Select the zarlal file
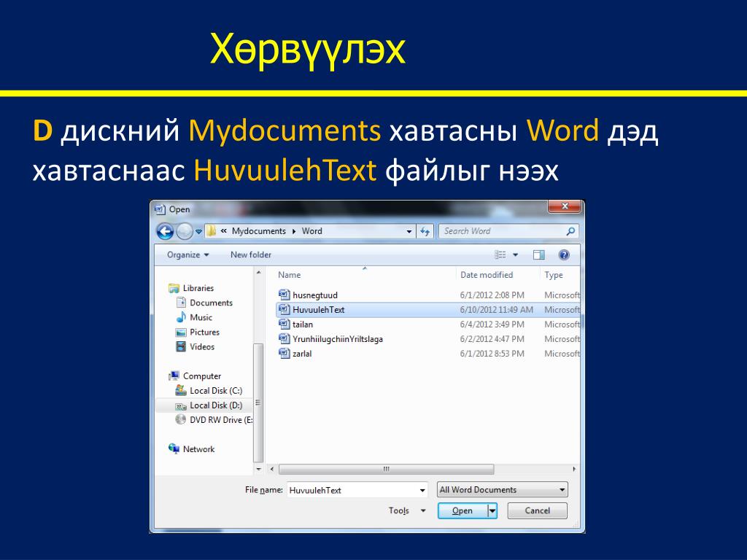747x560 pixels. point(302,354)
